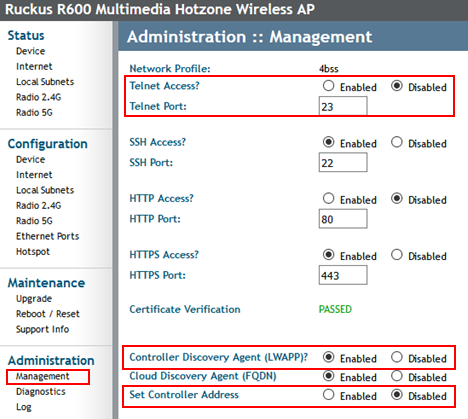Enable Set Controller Address option

[x=328, y=395]
